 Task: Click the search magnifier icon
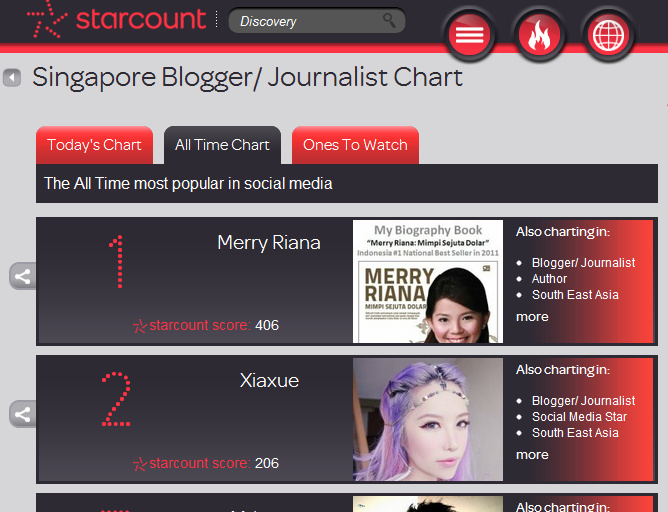point(389,20)
